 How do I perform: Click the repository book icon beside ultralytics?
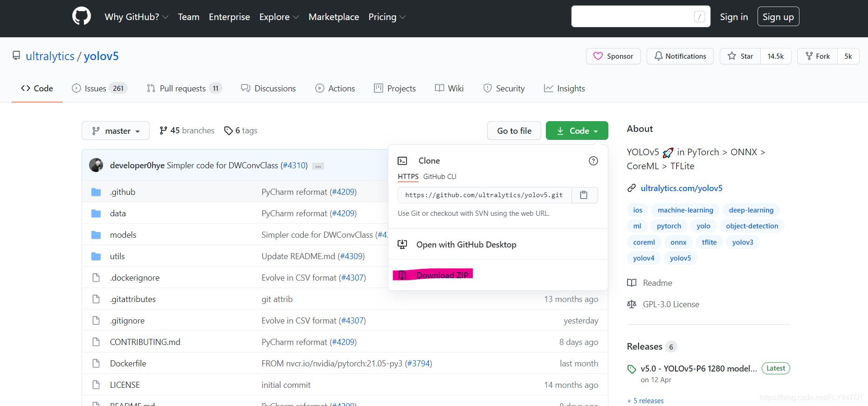tap(16, 56)
